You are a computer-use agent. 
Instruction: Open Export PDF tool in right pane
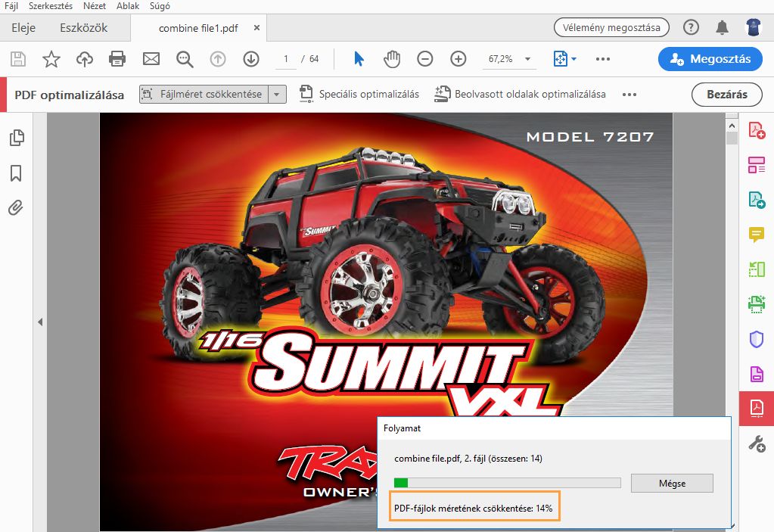click(x=757, y=200)
